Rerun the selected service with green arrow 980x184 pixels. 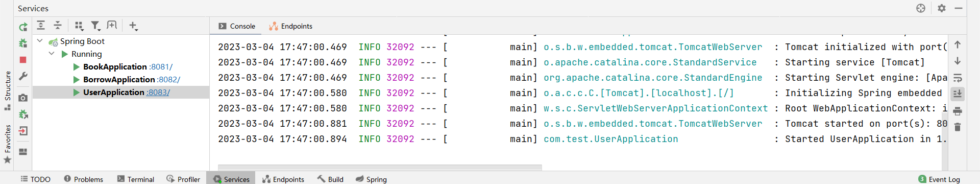(23, 27)
